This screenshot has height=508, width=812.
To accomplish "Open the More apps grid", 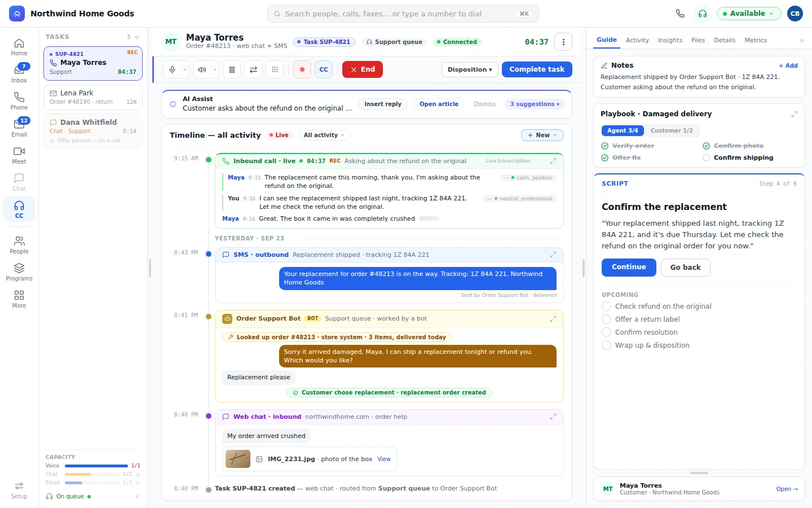I will click(19, 300).
